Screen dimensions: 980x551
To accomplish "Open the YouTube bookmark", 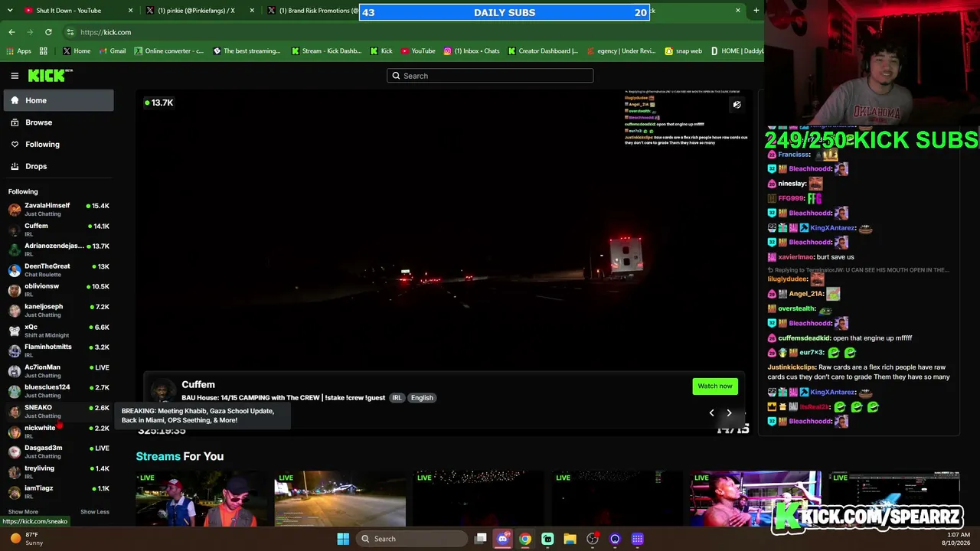I will (418, 51).
